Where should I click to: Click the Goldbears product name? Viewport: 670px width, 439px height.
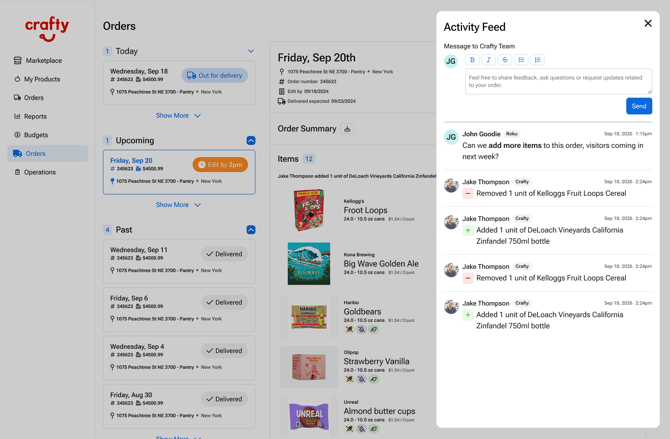click(362, 312)
